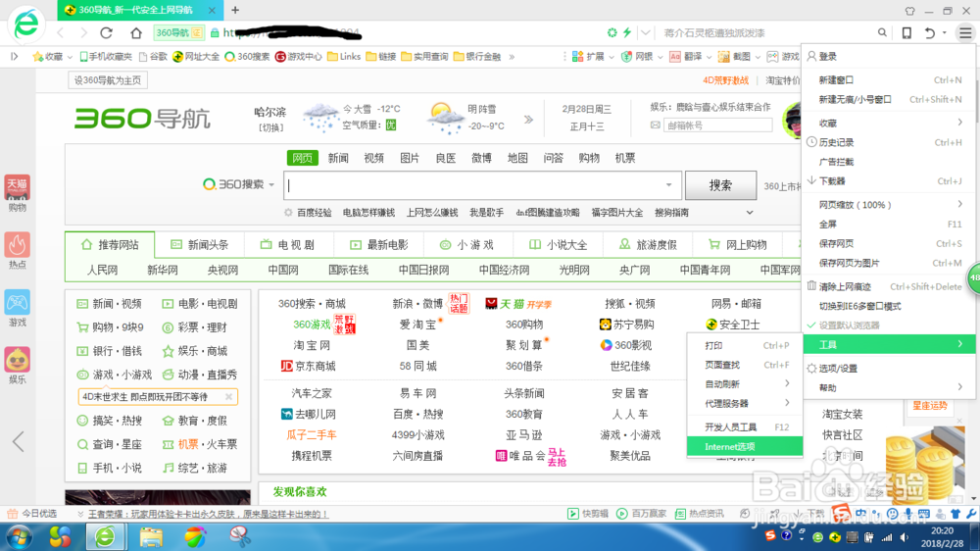
Task: Click the 截图 screenshot toolbar icon
Action: [x=724, y=56]
